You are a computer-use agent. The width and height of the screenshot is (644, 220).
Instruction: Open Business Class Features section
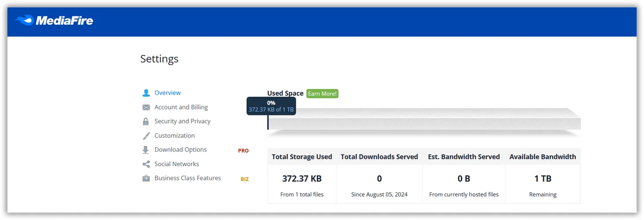coord(188,178)
